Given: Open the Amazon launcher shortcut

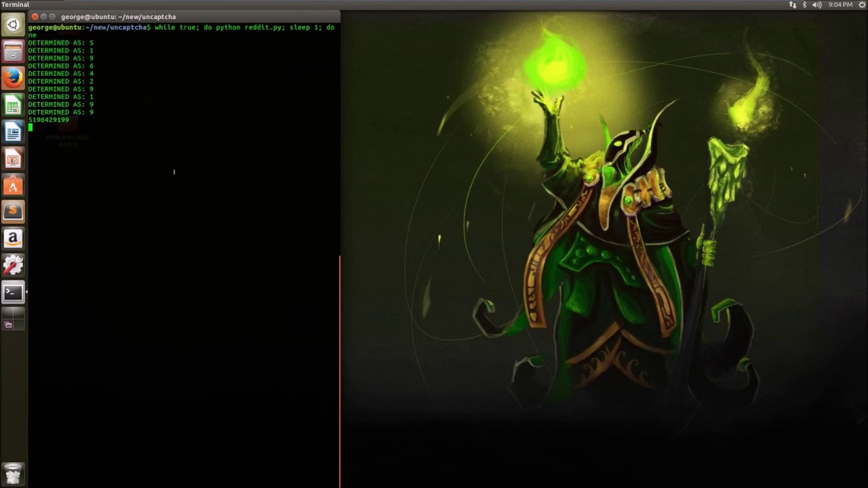Looking at the screenshot, I should pyautogui.click(x=13, y=239).
